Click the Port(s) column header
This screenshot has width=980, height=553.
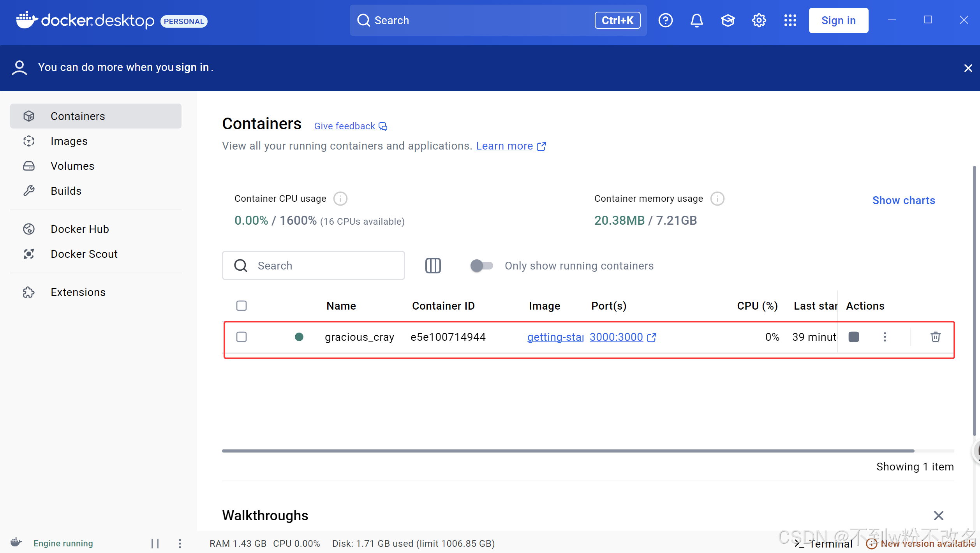coord(608,306)
